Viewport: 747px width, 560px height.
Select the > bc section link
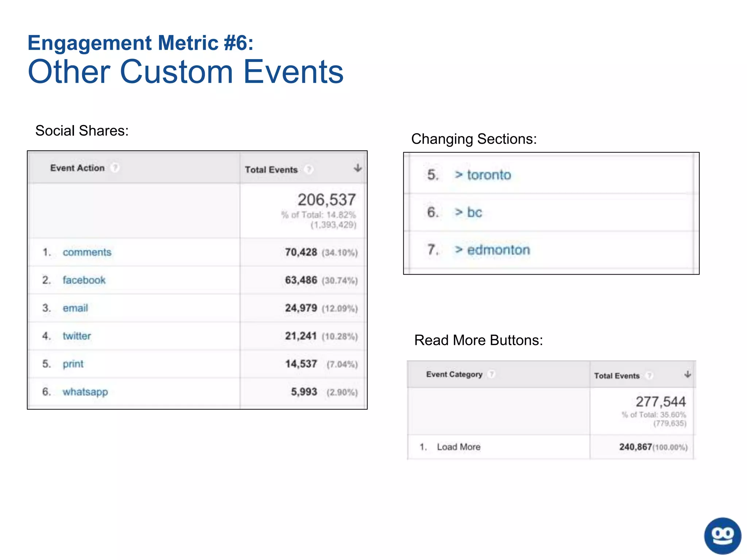[x=468, y=212]
